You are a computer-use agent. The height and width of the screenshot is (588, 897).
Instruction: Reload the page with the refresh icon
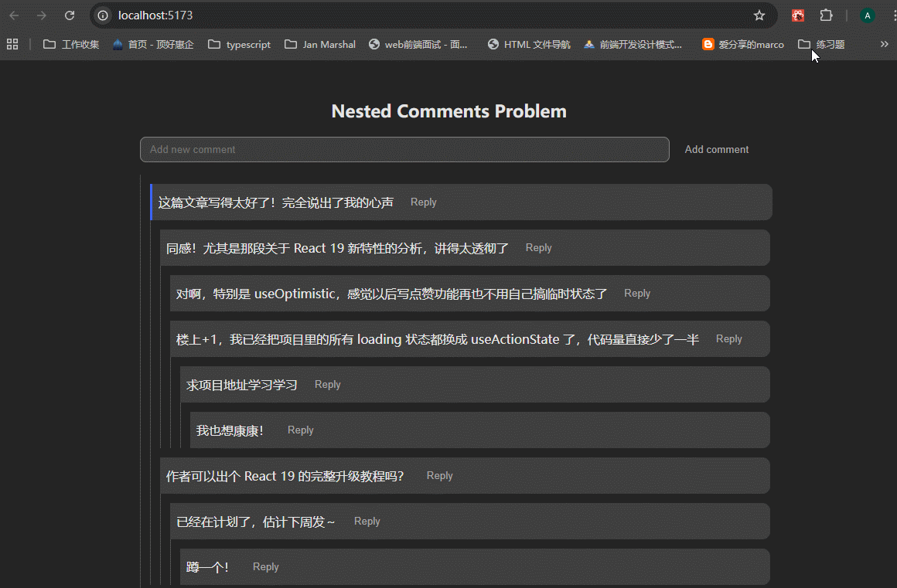(x=70, y=15)
